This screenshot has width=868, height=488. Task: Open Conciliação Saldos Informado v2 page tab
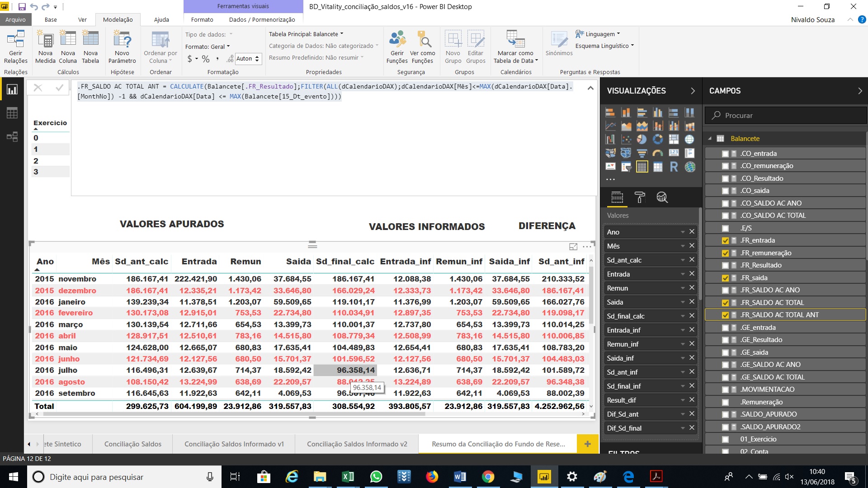point(357,444)
